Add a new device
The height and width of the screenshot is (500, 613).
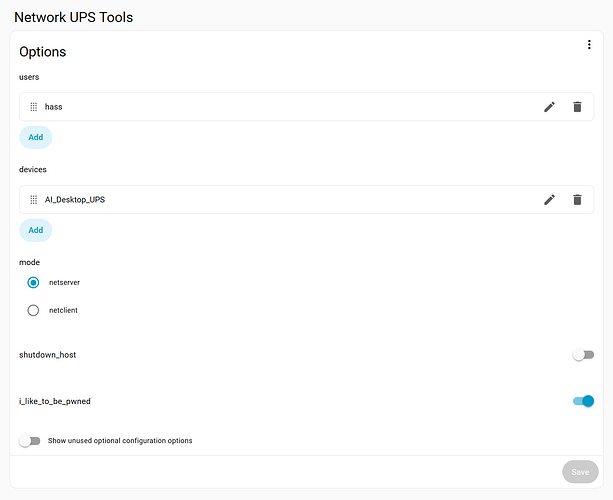[x=36, y=230]
